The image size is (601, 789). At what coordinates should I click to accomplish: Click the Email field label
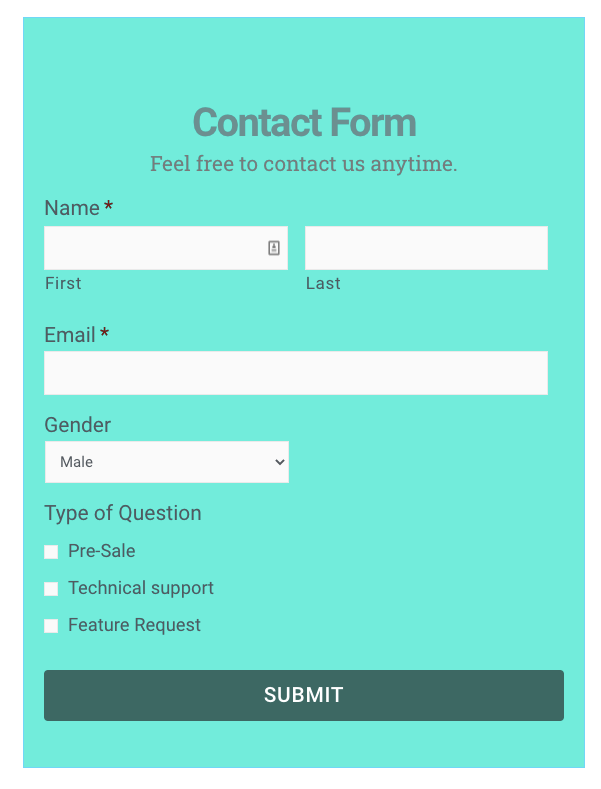click(70, 335)
